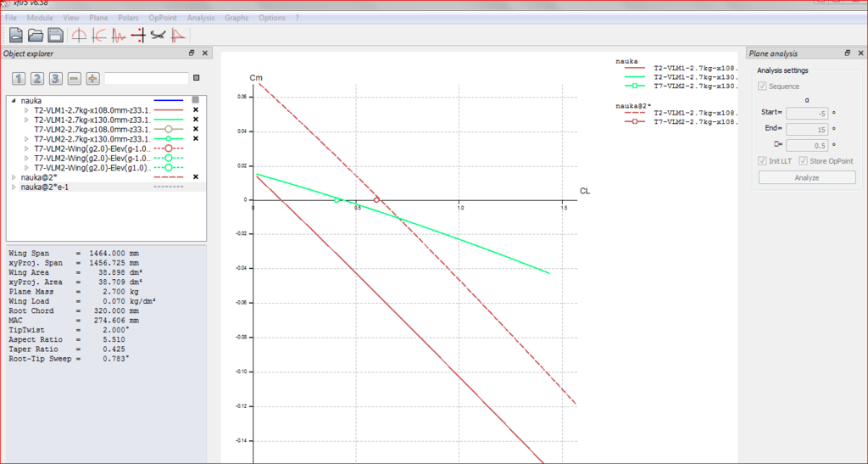
Task: Open the 3D plane view icon
Action: 159,35
